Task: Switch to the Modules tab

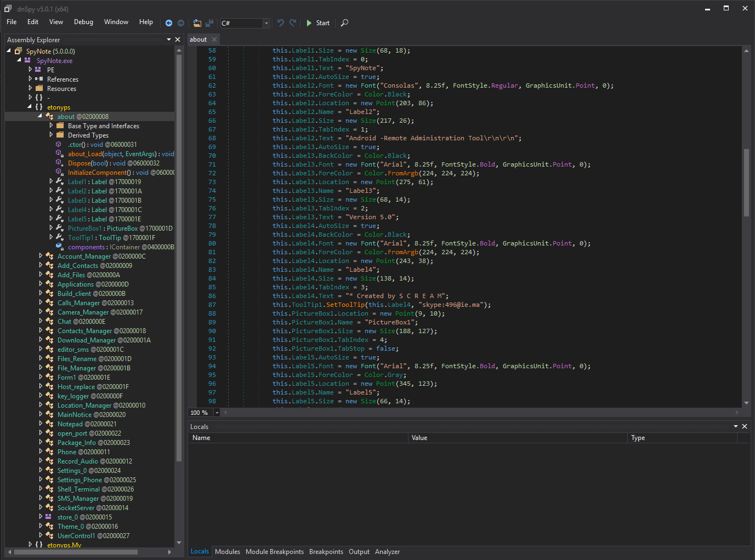Action: point(228,552)
